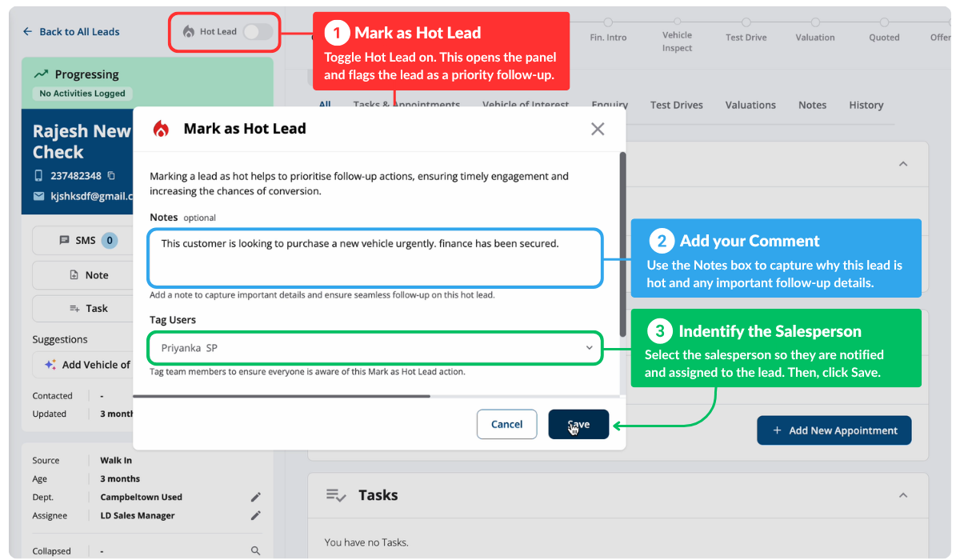Click into the Notes text box
The width and height of the screenshot is (960, 560).
click(374, 258)
